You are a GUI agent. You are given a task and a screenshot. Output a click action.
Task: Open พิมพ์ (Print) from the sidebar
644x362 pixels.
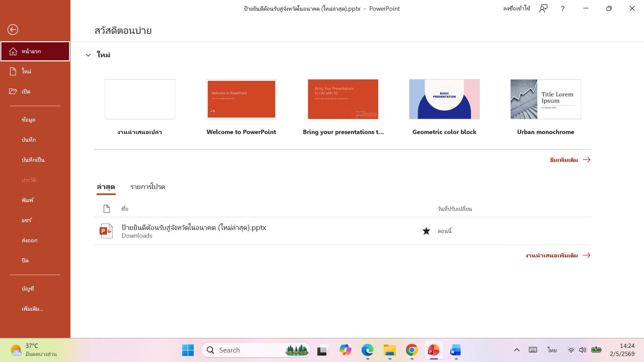click(35, 200)
